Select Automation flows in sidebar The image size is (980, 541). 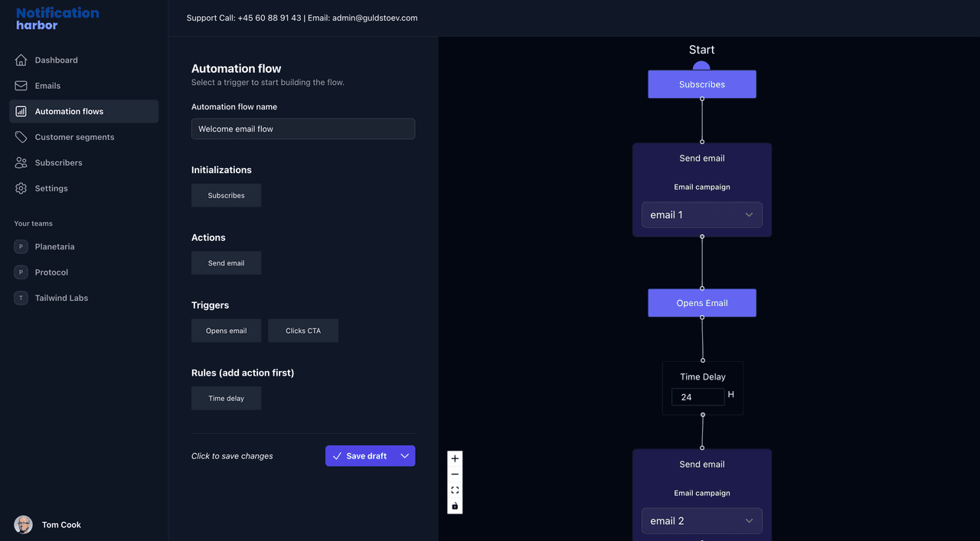(84, 111)
